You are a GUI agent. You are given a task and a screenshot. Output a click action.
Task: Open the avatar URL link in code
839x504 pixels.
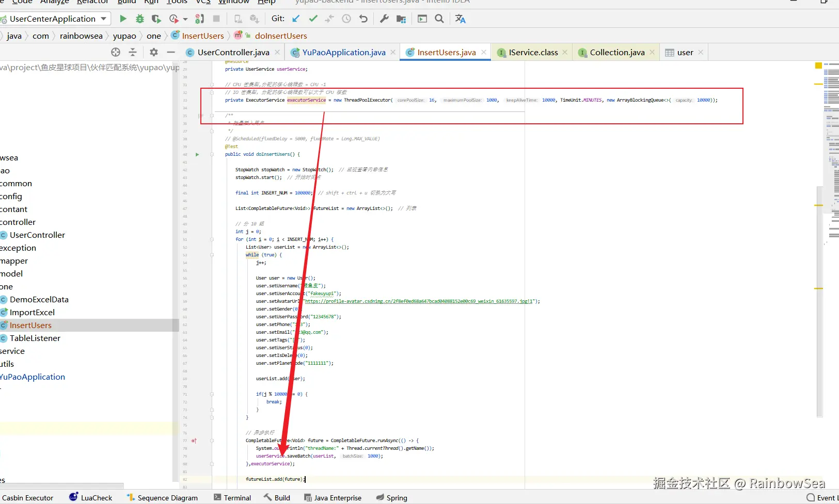pyautogui.click(x=419, y=301)
